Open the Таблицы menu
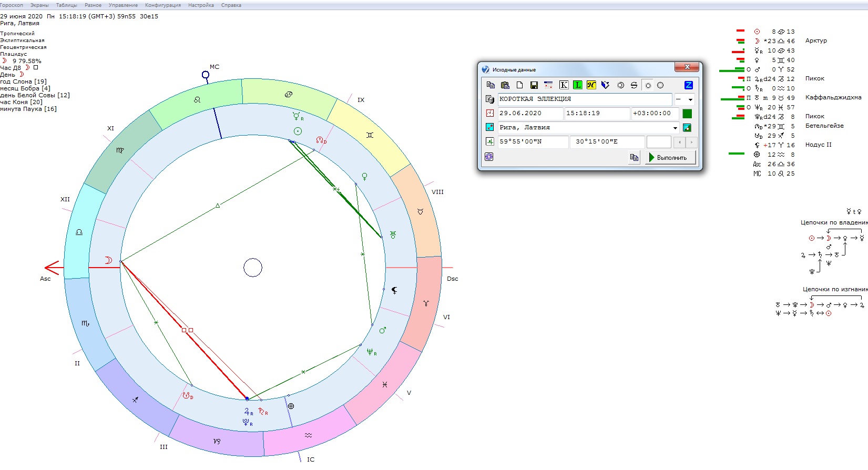Viewport: 868px width, 470px height. [67, 5]
